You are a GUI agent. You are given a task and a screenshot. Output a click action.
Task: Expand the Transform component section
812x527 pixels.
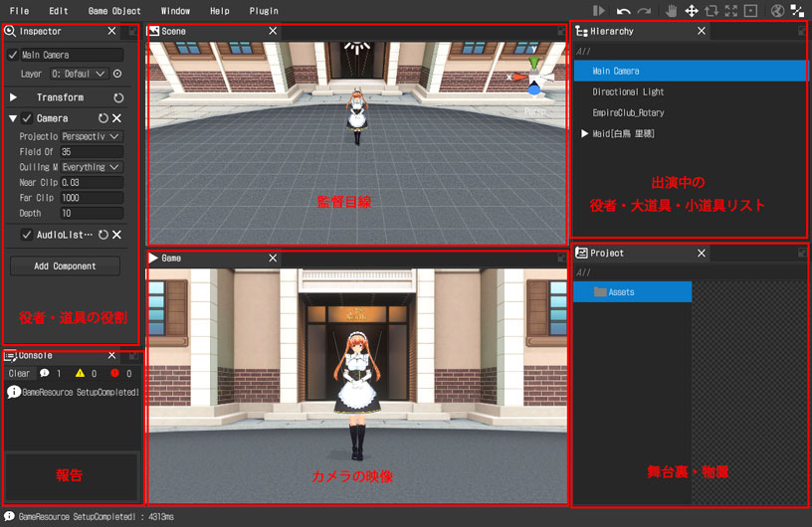(x=14, y=97)
